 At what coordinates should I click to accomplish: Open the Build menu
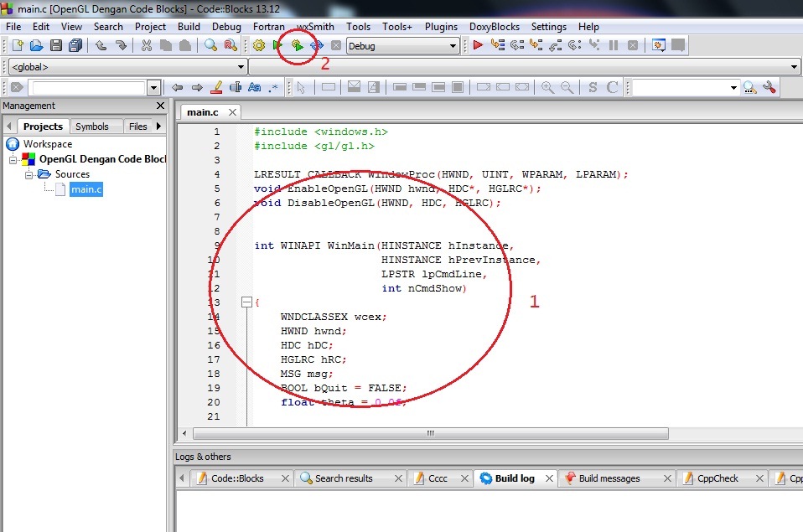[189, 26]
